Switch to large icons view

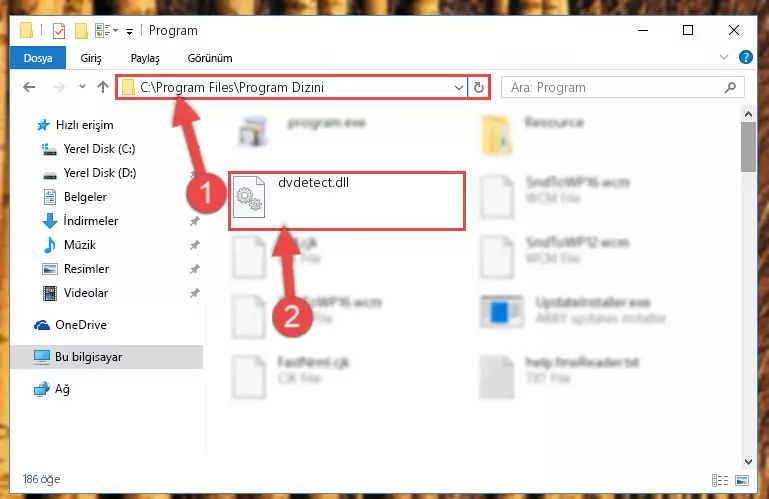pyautogui.click(x=742, y=480)
